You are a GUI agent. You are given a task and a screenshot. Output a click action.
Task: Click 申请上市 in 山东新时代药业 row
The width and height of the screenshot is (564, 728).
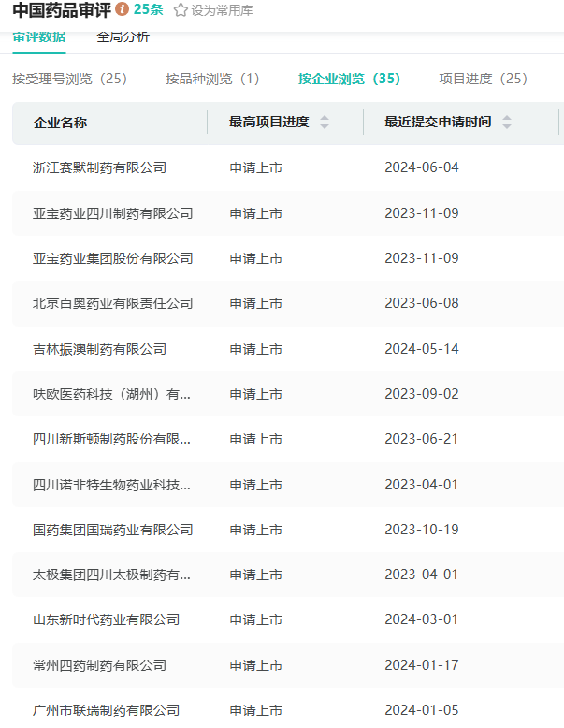point(255,619)
